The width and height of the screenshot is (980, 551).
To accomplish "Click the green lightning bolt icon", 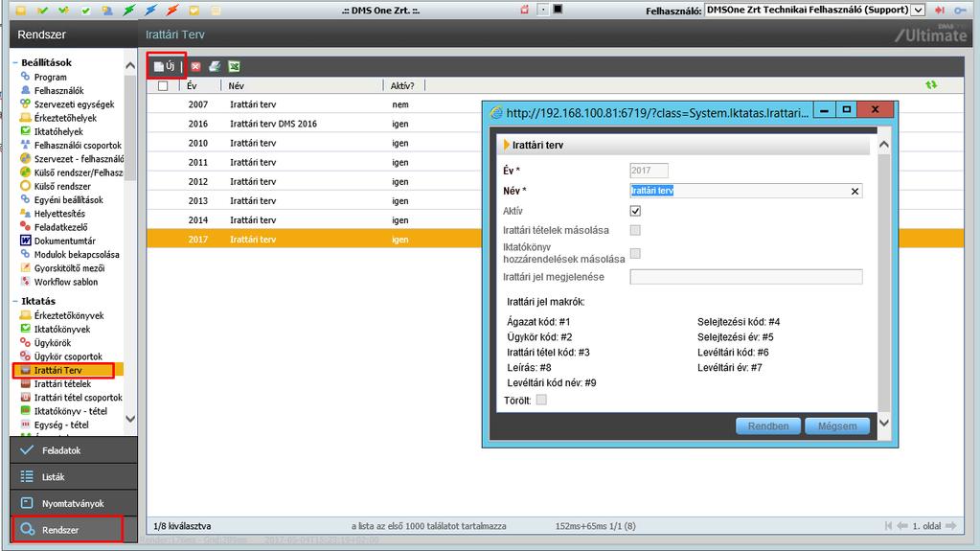I will coord(128,10).
